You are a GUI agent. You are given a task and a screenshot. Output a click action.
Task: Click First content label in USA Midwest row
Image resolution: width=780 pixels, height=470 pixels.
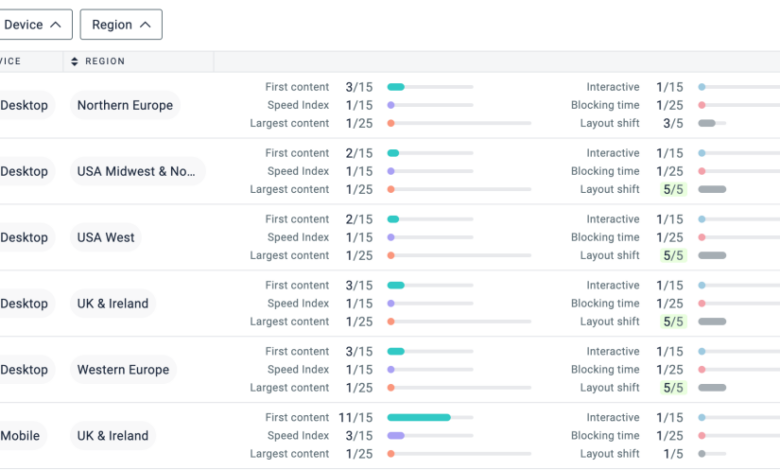point(297,153)
